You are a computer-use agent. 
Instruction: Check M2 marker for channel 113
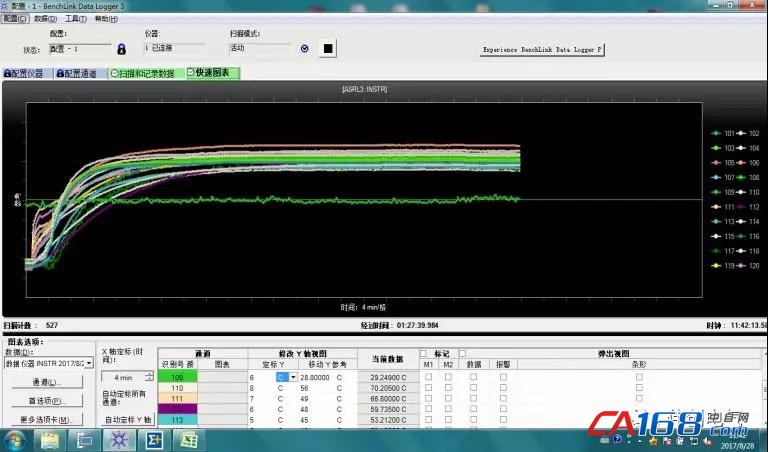click(x=448, y=420)
